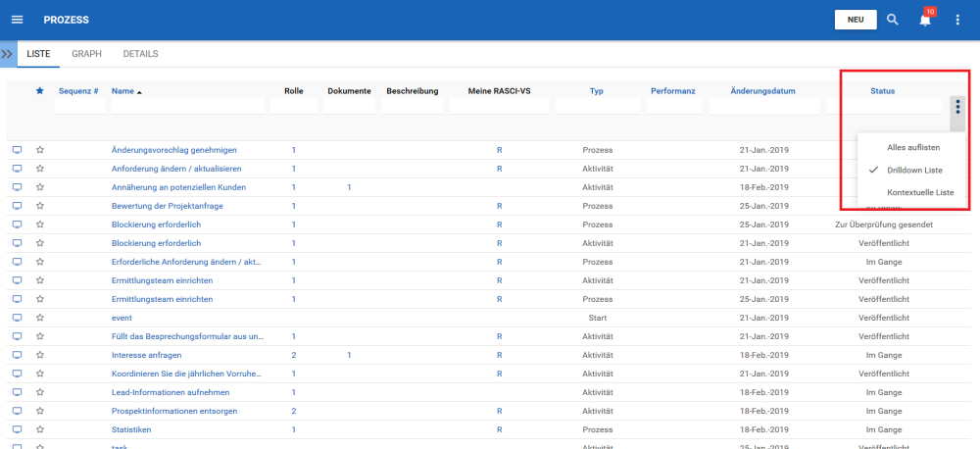Open the hamburger navigation menu
Image resolution: width=980 pixels, height=449 pixels.
(x=18, y=20)
